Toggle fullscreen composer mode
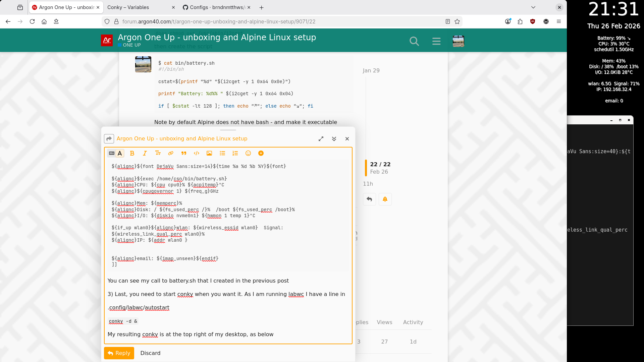The image size is (644, 362). (x=321, y=139)
